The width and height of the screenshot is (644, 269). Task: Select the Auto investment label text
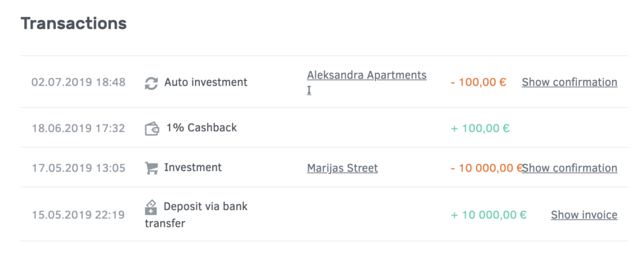pyautogui.click(x=206, y=82)
